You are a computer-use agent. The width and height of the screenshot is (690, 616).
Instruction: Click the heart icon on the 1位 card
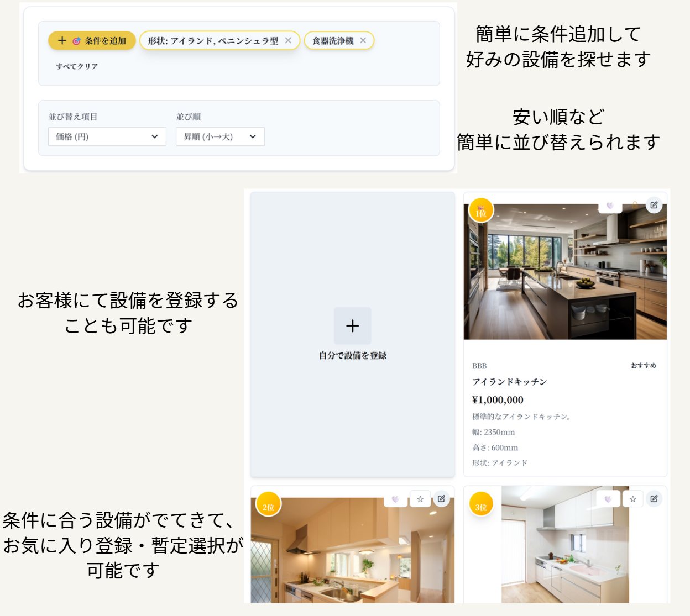pos(610,205)
